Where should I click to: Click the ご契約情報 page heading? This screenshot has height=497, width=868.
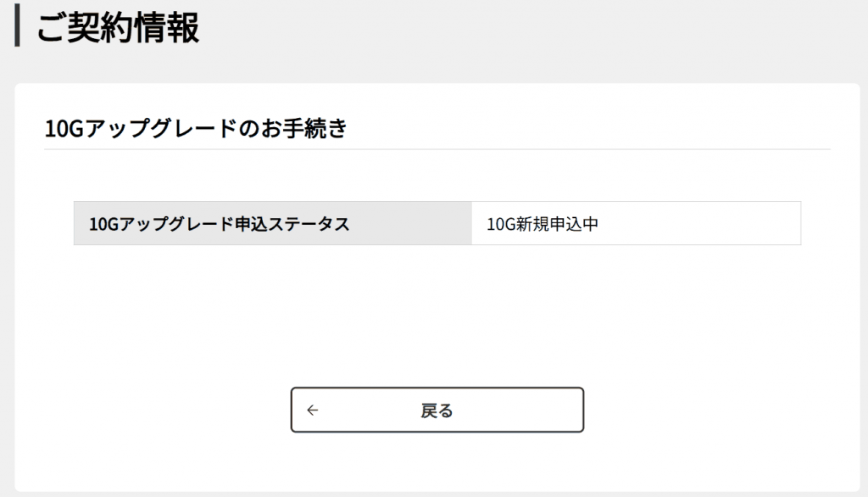118,28
